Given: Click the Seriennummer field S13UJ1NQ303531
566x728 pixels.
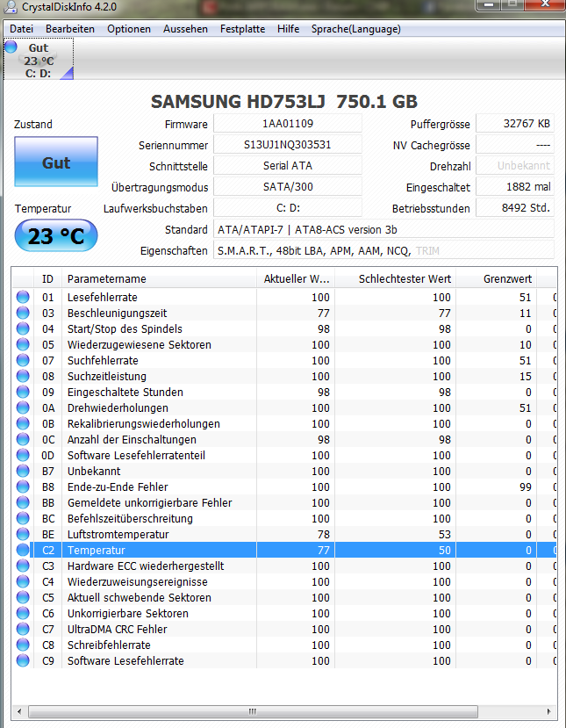Looking at the screenshot, I should click(288, 144).
